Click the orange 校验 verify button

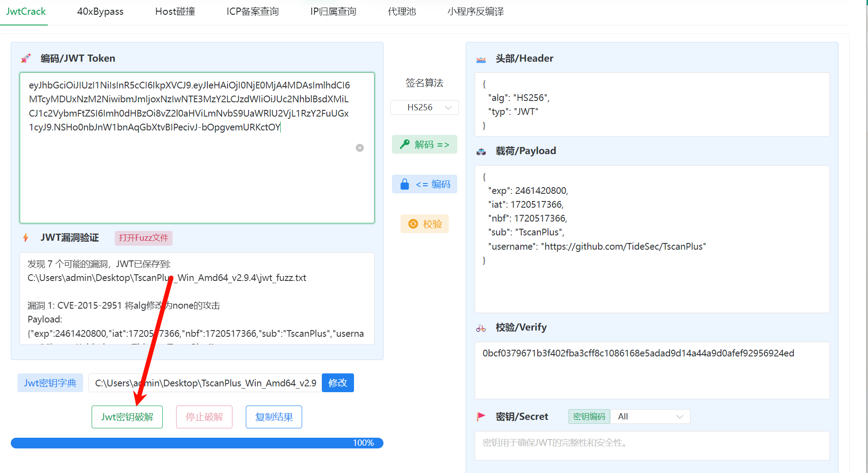click(425, 224)
